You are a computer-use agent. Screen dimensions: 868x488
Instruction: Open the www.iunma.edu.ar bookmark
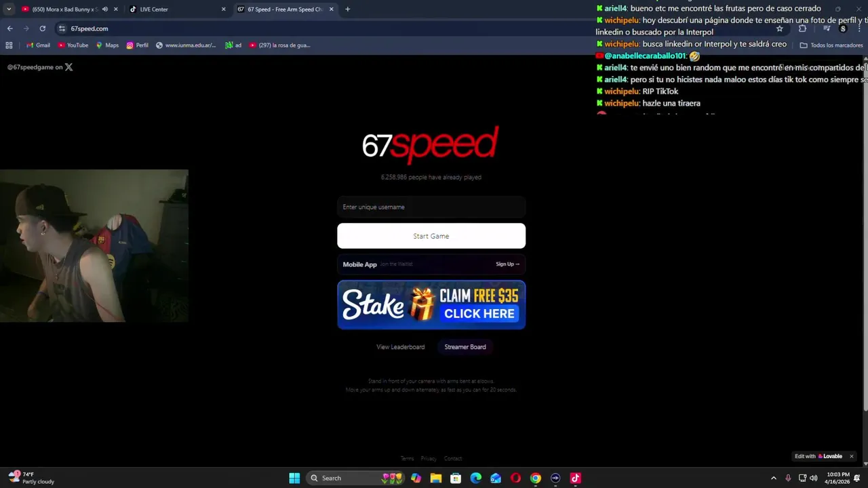(185, 45)
